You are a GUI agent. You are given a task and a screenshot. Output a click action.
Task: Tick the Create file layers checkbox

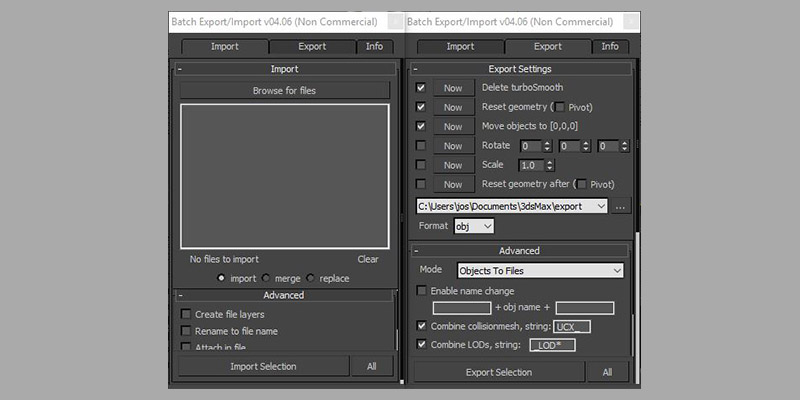186,314
